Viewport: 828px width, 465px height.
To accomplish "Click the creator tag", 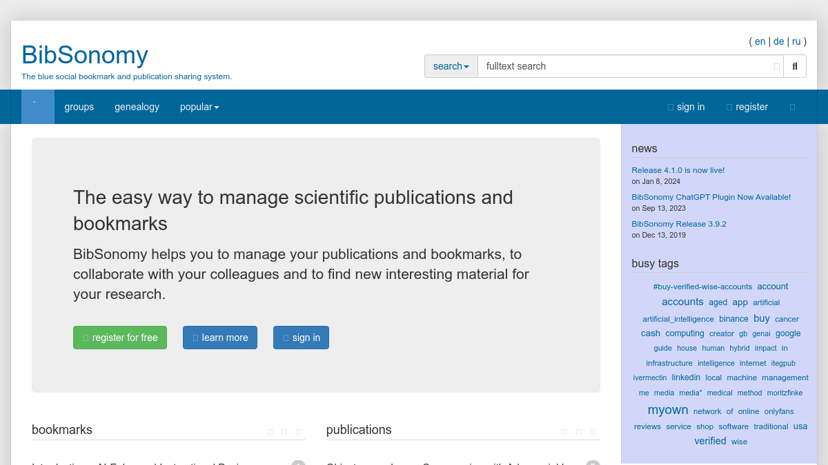I will 721,334.
